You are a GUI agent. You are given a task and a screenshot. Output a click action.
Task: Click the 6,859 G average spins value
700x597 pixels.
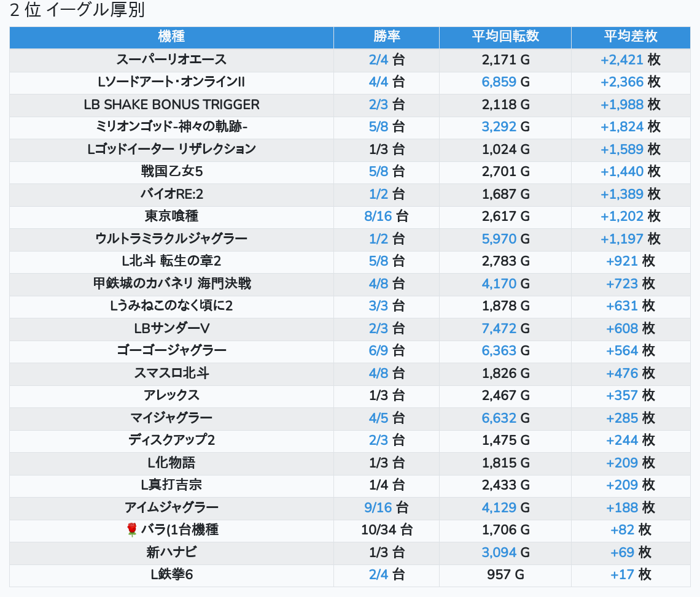coord(505,82)
